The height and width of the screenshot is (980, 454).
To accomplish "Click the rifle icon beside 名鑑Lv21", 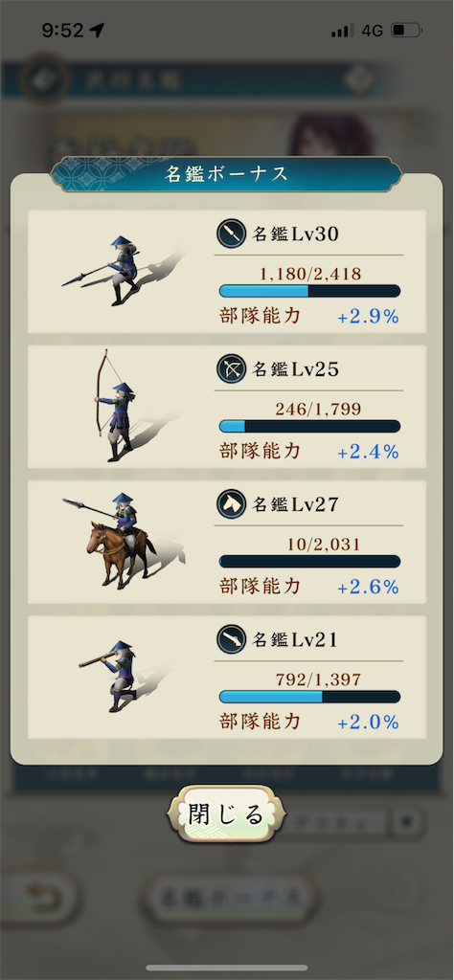I will coord(232,640).
